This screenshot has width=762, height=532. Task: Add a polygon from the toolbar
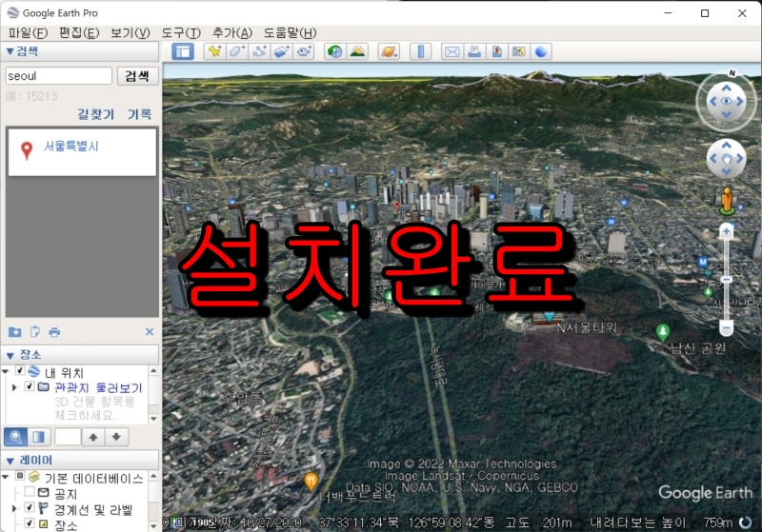(x=236, y=51)
